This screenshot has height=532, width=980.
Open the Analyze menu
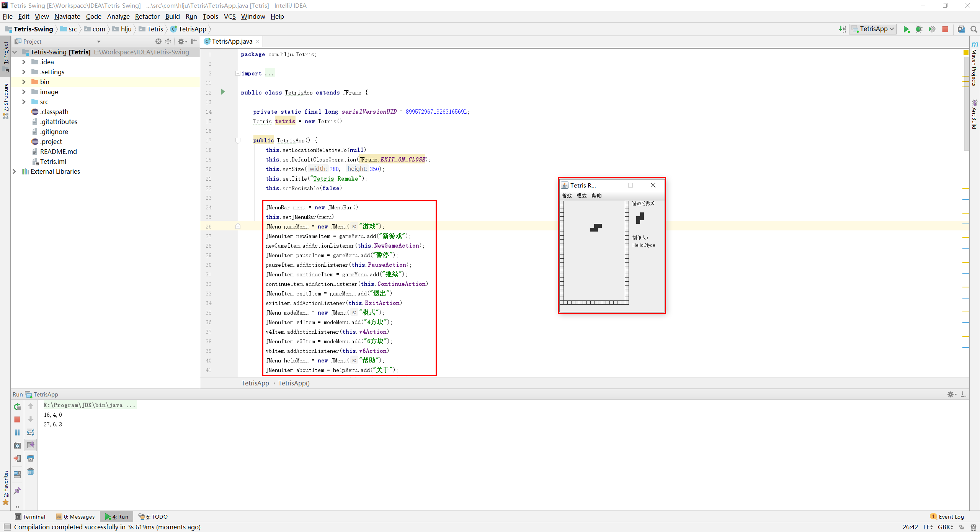coord(118,16)
